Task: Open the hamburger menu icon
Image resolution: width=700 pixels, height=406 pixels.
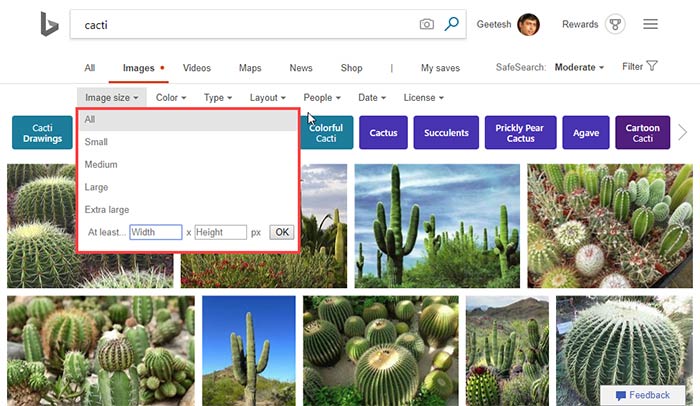Action: (x=651, y=24)
